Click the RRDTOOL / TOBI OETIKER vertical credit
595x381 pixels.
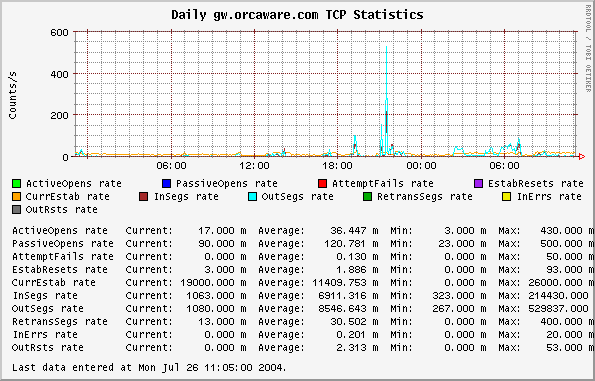click(588, 48)
